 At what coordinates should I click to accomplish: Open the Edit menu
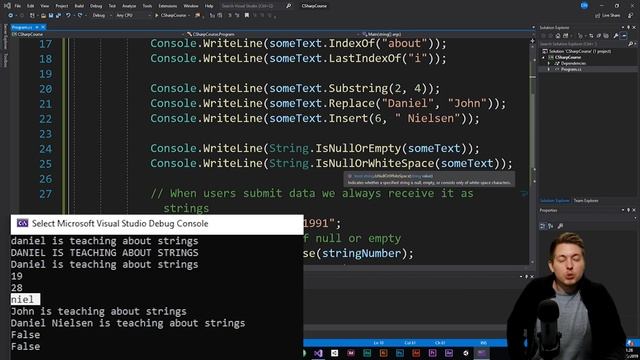(x=31, y=6)
